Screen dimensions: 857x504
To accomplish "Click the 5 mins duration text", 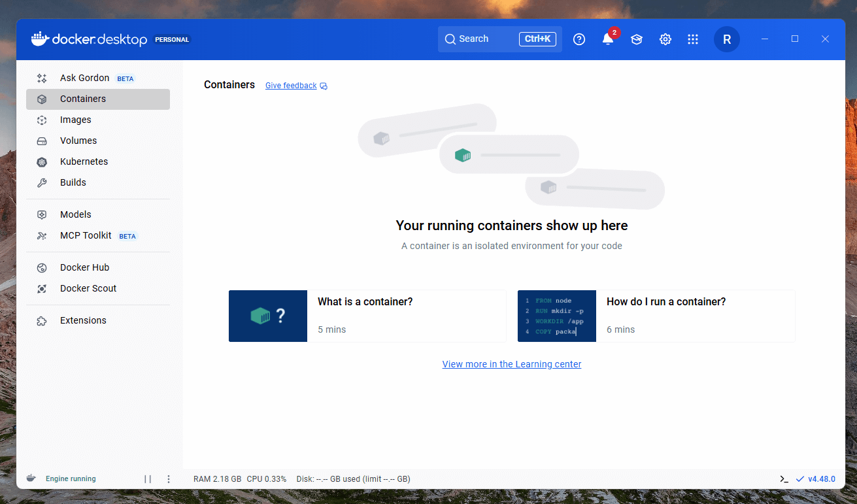I will pyautogui.click(x=332, y=329).
